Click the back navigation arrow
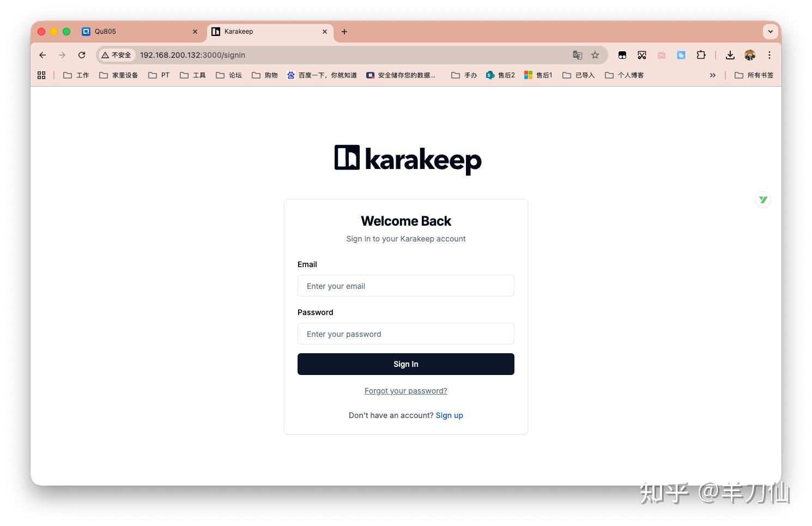This screenshot has height=526, width=812. [x=43, y=55]
